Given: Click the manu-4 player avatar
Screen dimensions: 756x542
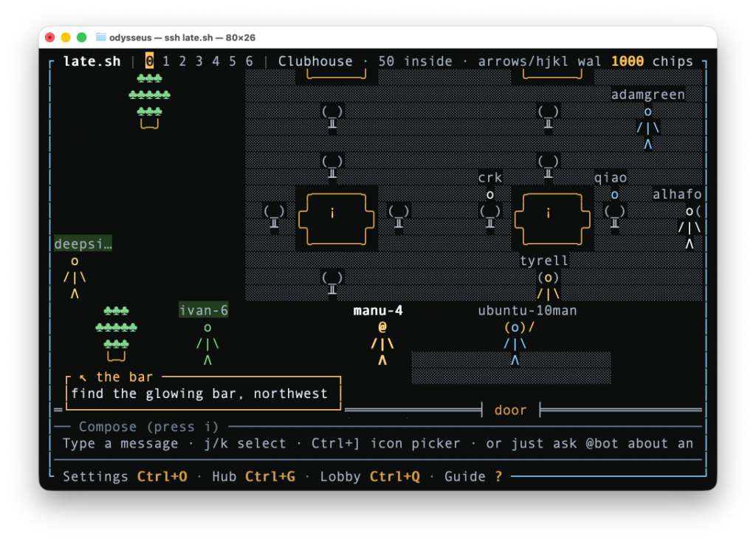Looking at the screenshot, I should 382,344.
